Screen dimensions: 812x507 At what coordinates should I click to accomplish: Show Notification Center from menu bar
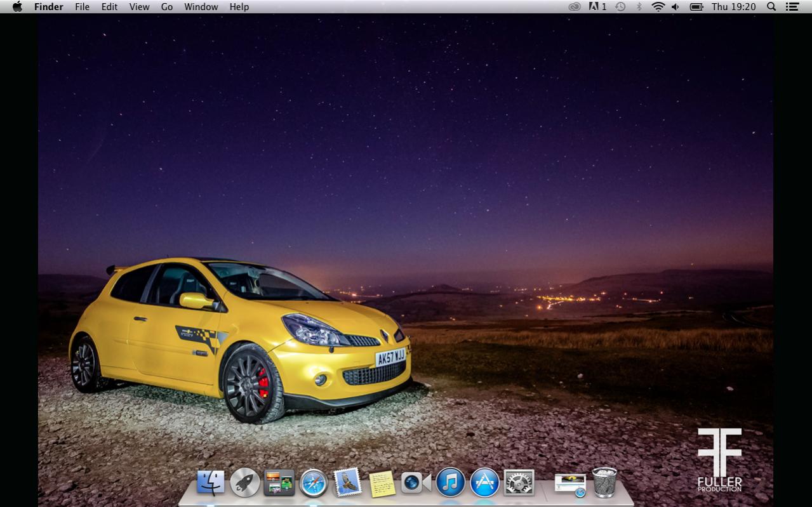click(x=792, y=7)
